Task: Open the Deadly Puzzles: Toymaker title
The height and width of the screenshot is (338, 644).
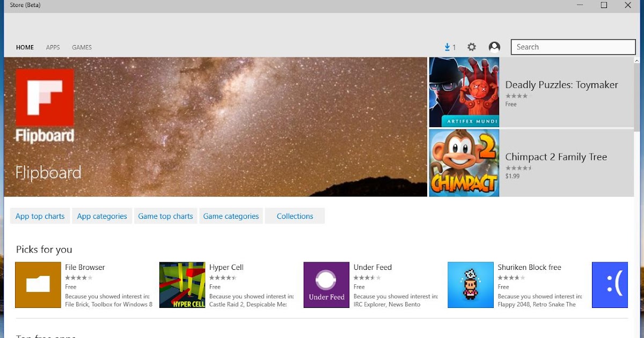Action: (x=561, y=85)
